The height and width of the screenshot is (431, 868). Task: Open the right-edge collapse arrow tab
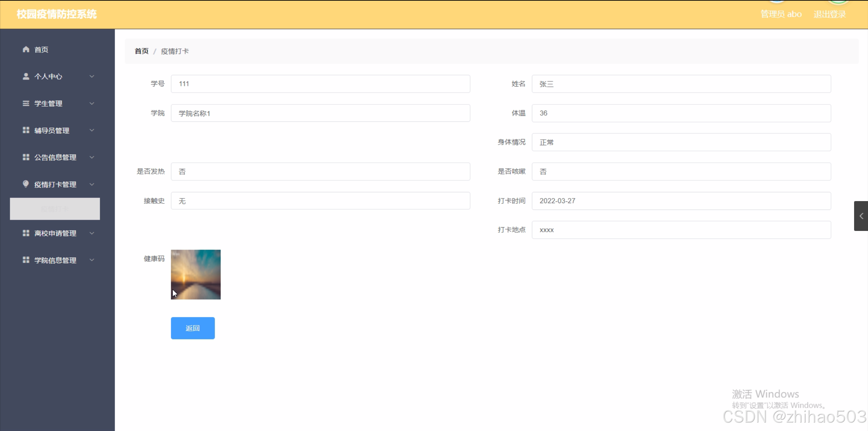pyautogui.click(x=861, y=216)
